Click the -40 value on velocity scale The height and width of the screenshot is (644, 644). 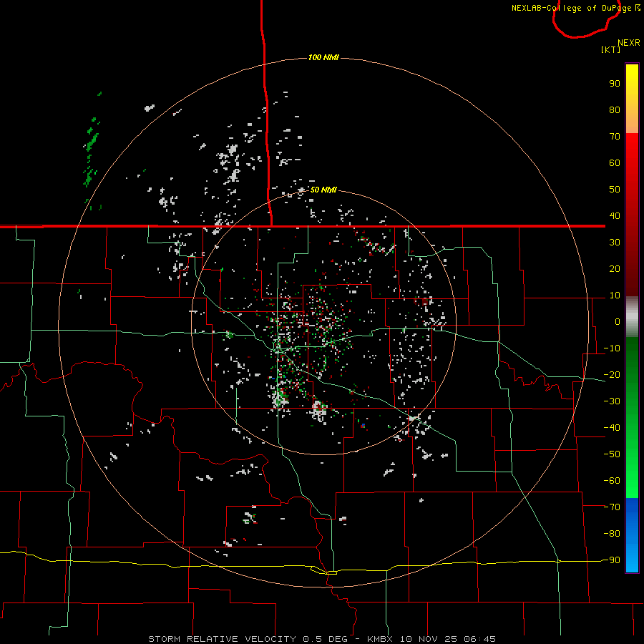click(x=612, y=428)
